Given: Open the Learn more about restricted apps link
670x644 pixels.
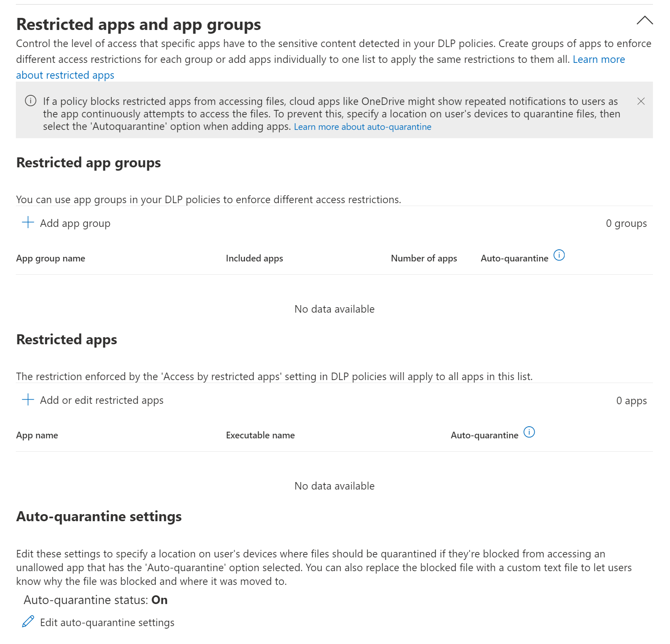Looking at the screenshot, I should (65, 75).
